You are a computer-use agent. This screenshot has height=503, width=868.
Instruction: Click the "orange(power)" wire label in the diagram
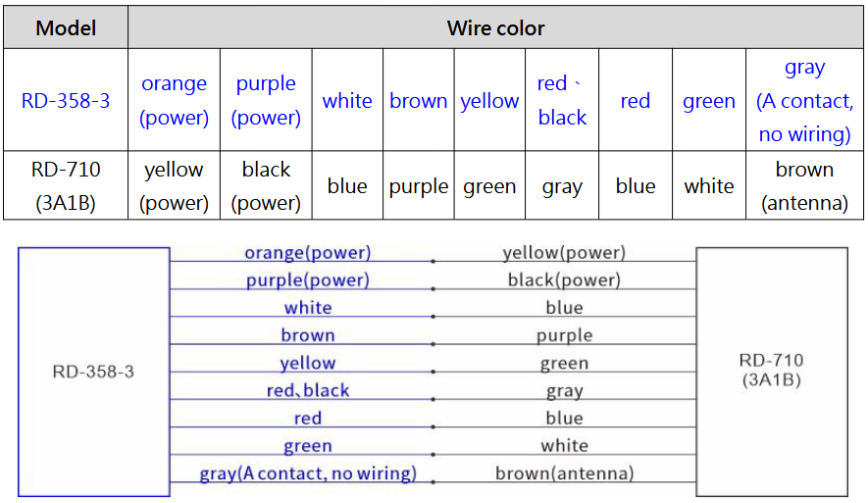308,253
